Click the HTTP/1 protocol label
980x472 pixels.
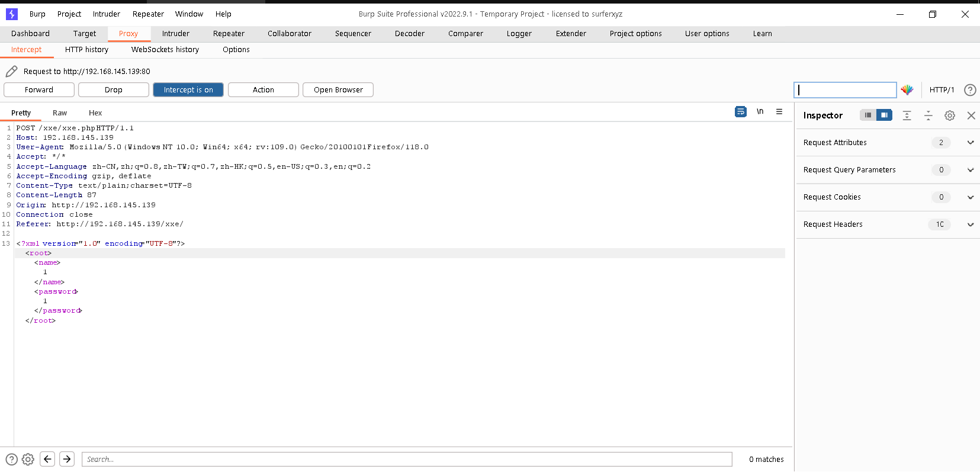[x=942, y=90]
